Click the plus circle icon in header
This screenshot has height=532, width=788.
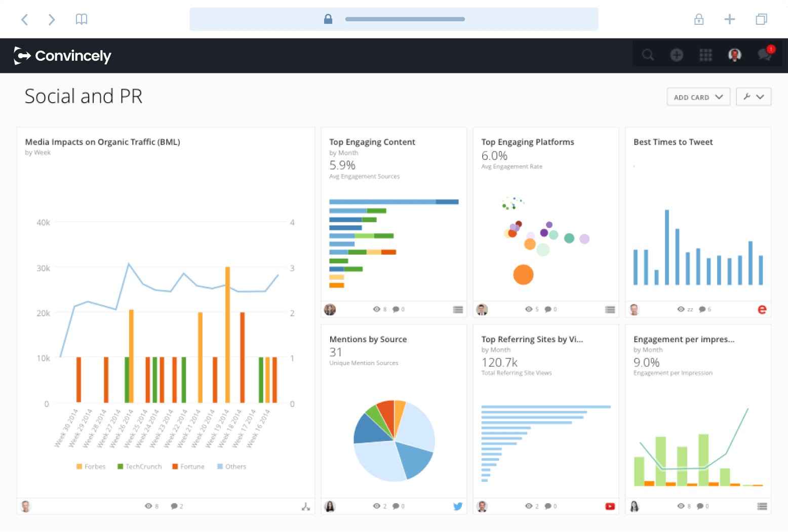[677, 55]
